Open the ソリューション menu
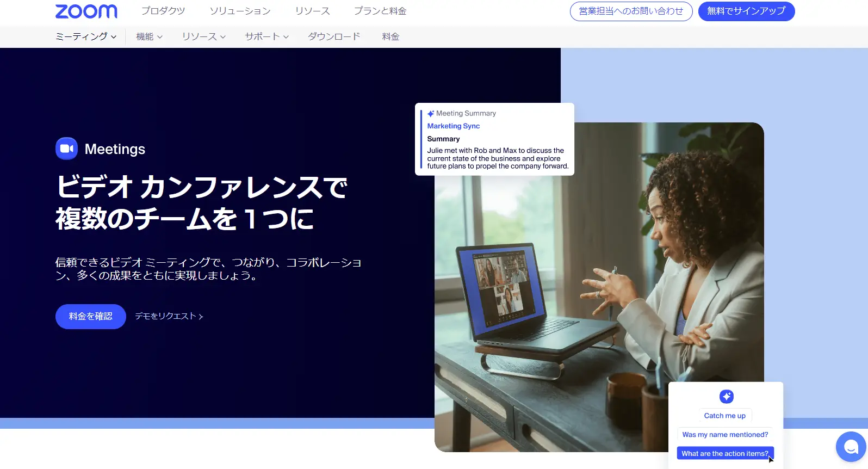Viewport: 868px width, 469px height. tap(240, 11)
